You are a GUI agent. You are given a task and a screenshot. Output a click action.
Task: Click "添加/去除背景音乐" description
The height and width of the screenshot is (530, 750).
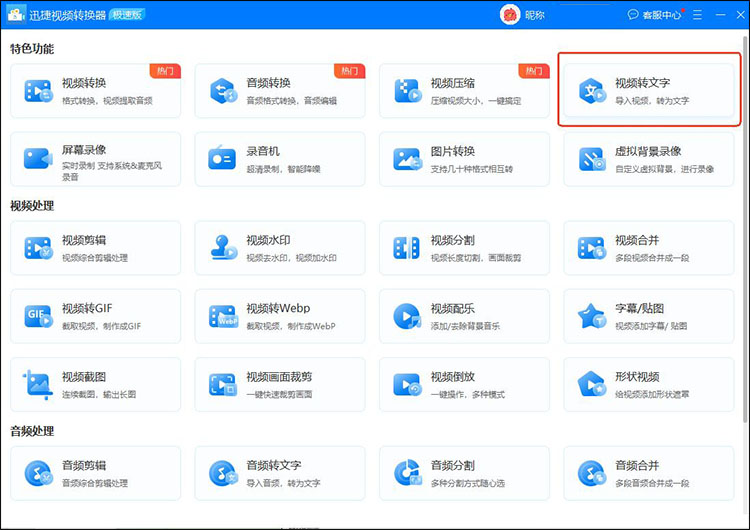[465, 326]
